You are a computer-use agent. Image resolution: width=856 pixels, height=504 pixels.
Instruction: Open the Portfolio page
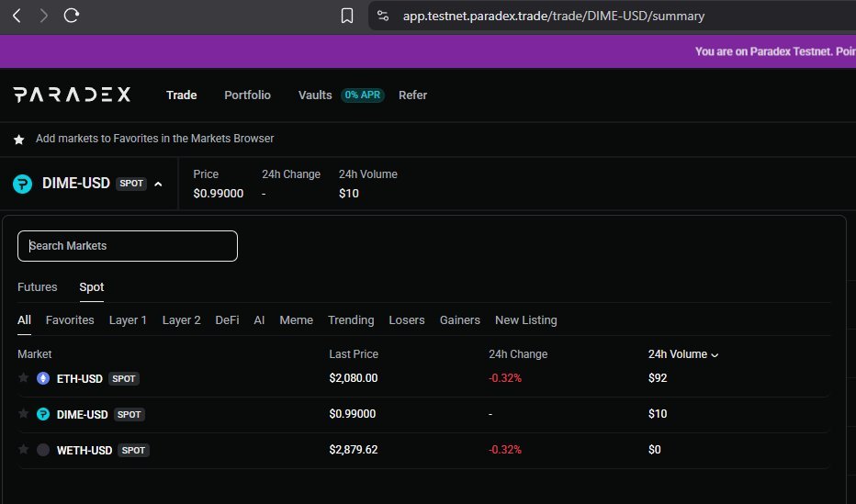[x=247, y=95]
